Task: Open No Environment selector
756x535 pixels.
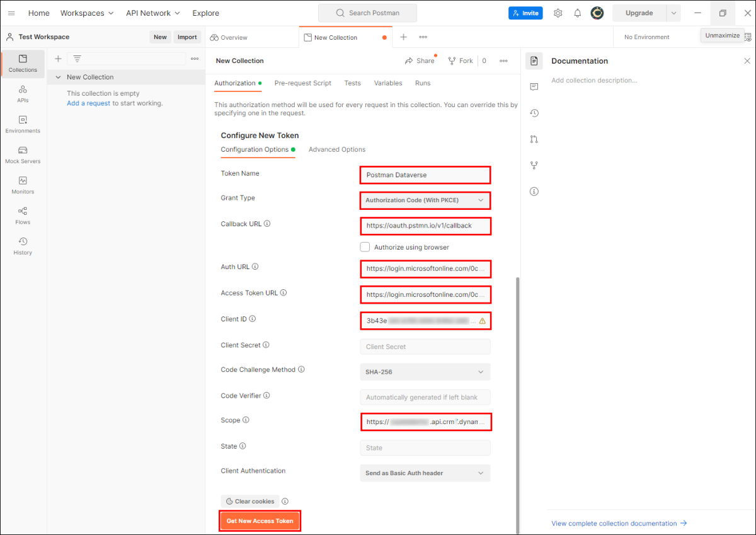Action: tap(647, 37)
